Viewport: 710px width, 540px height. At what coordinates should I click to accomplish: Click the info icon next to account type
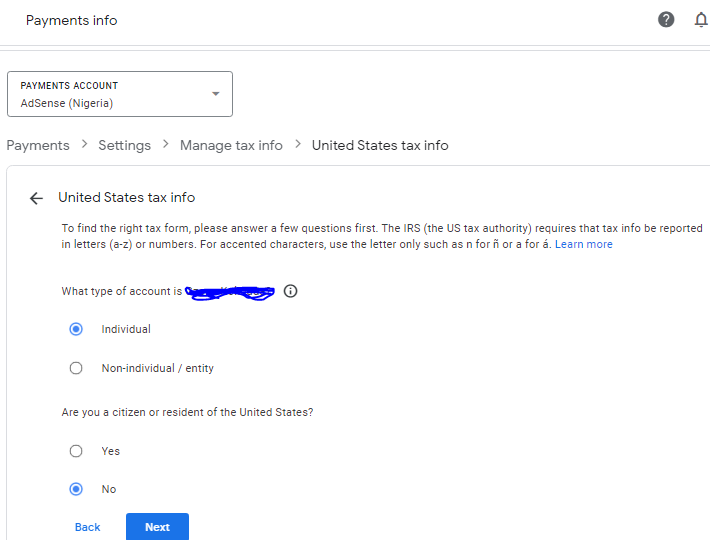291,291
